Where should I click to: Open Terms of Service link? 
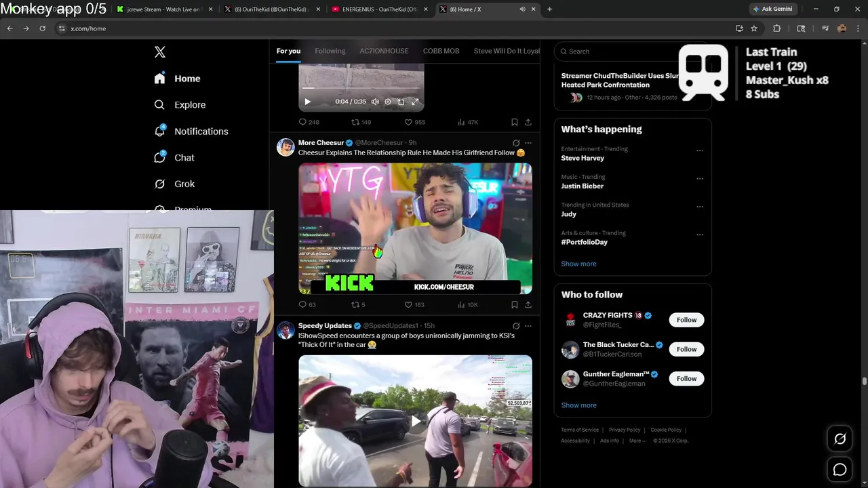[x=580, y=430]
